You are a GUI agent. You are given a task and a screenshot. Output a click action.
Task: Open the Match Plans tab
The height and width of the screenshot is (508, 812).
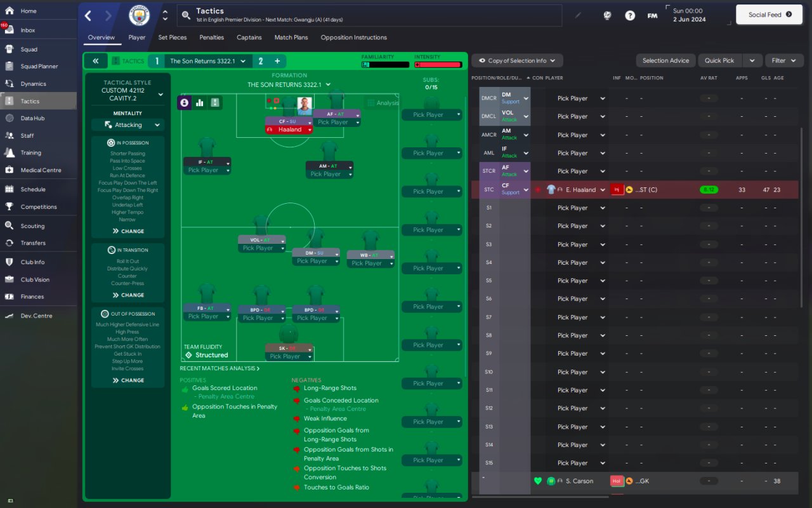(x=291, y=37)
